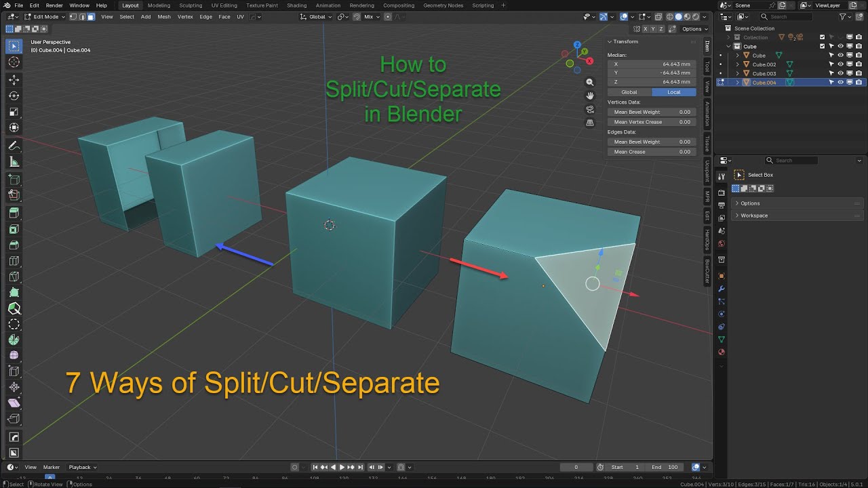Open the Global transform orientation dropdown

coord(317,16)
